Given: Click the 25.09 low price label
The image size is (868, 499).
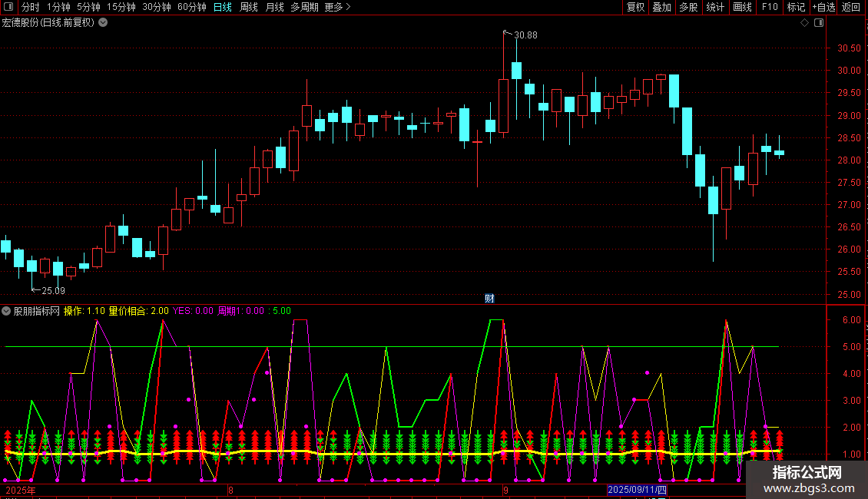Looking at the screenshot, I should (x=53, y=291).
